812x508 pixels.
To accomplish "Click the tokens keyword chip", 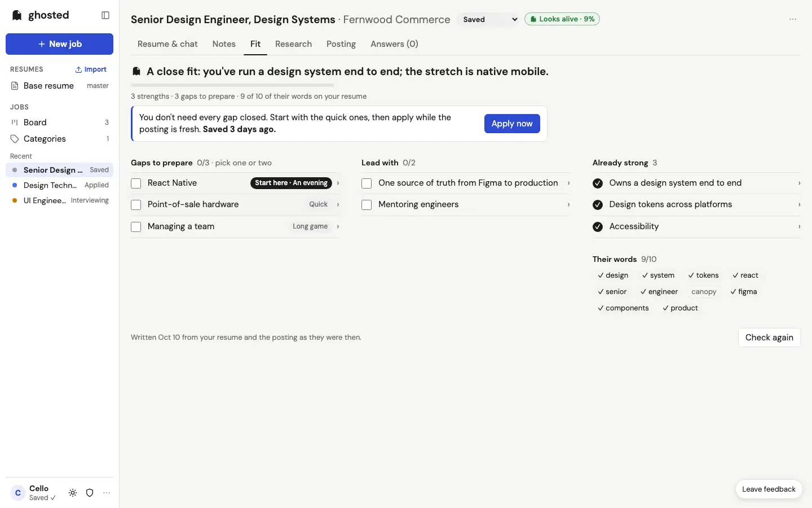I will [703, 275].
